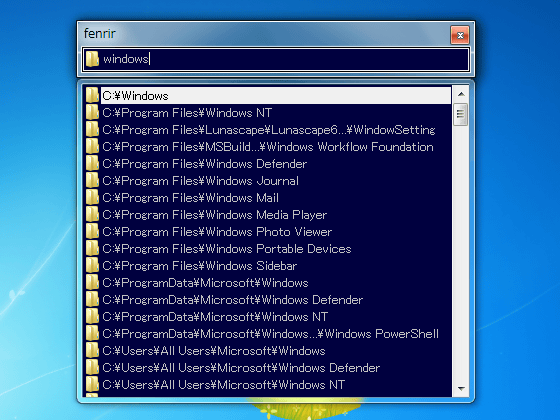
Task: Click folder icon for Windows Mail row
Action: coord(92,198)
